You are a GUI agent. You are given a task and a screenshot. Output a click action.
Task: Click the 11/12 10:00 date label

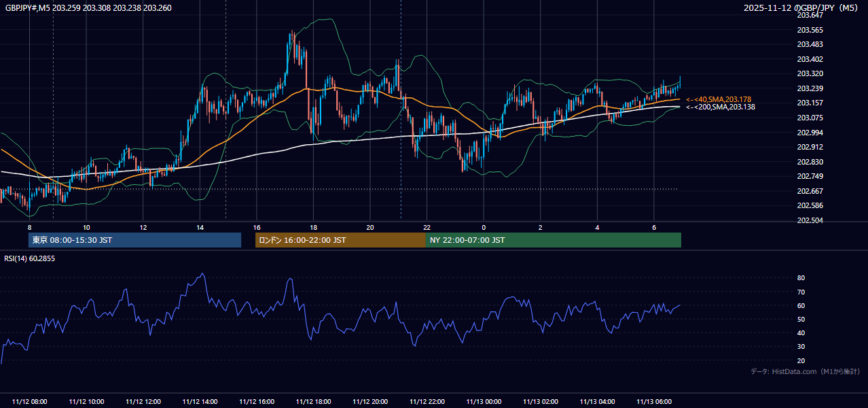click(86, 402)
